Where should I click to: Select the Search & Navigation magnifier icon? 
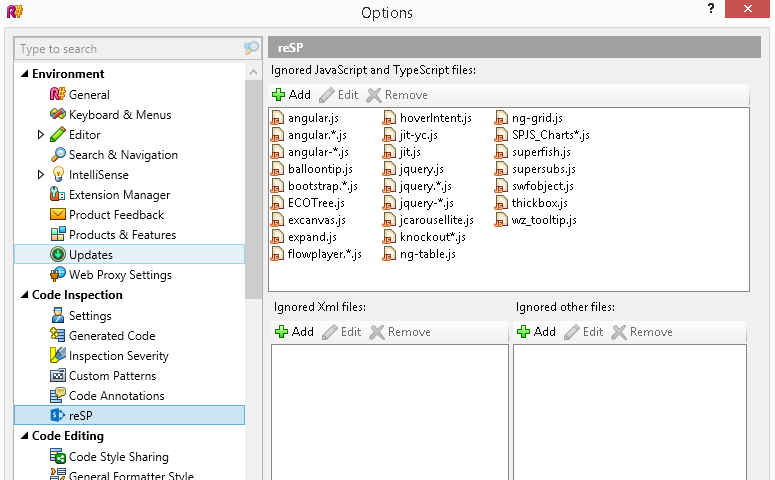pos(58,155)
